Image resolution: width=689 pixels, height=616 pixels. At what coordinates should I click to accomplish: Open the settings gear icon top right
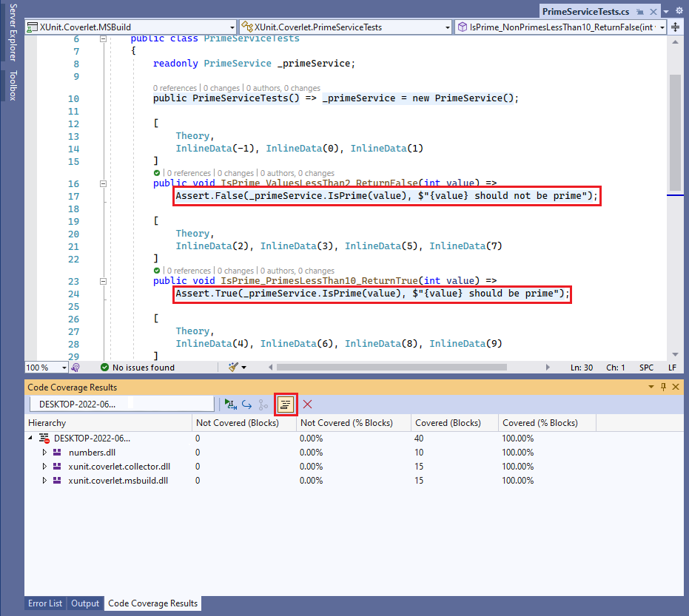(679, 12)
